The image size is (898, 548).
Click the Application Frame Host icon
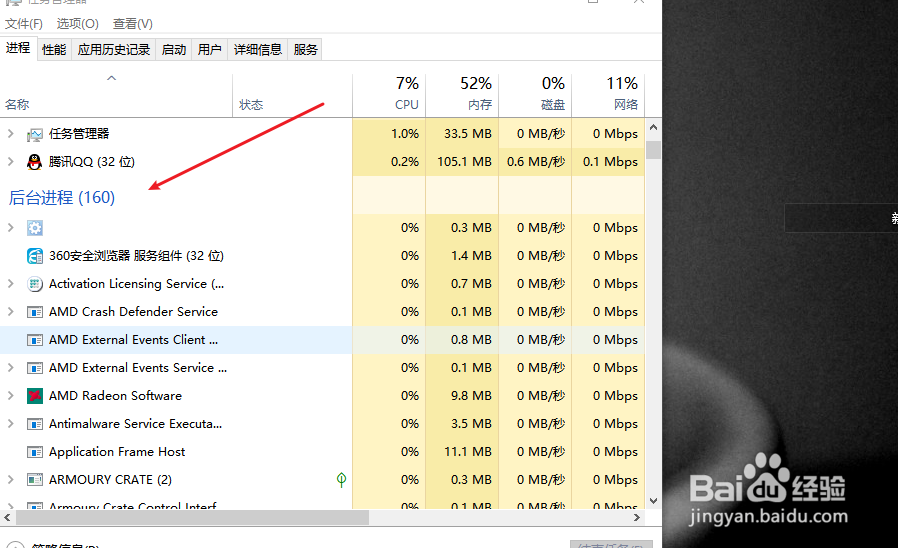pos(35,452)
